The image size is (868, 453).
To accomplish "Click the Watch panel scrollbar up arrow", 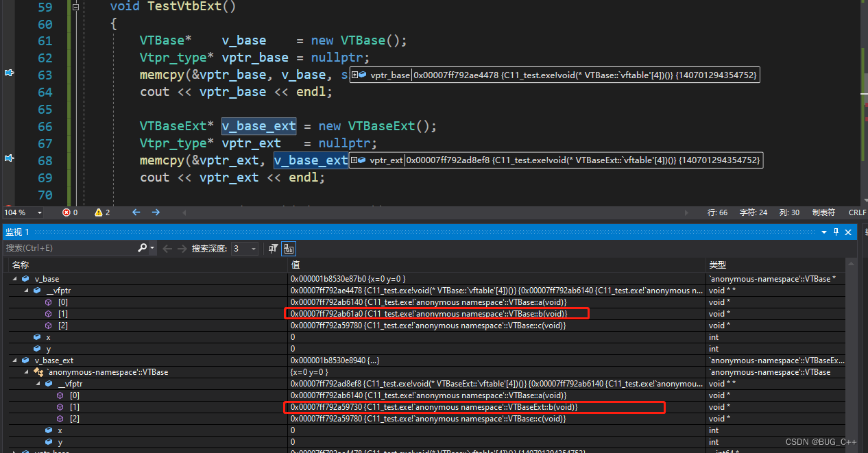I will tap(852, 265).
